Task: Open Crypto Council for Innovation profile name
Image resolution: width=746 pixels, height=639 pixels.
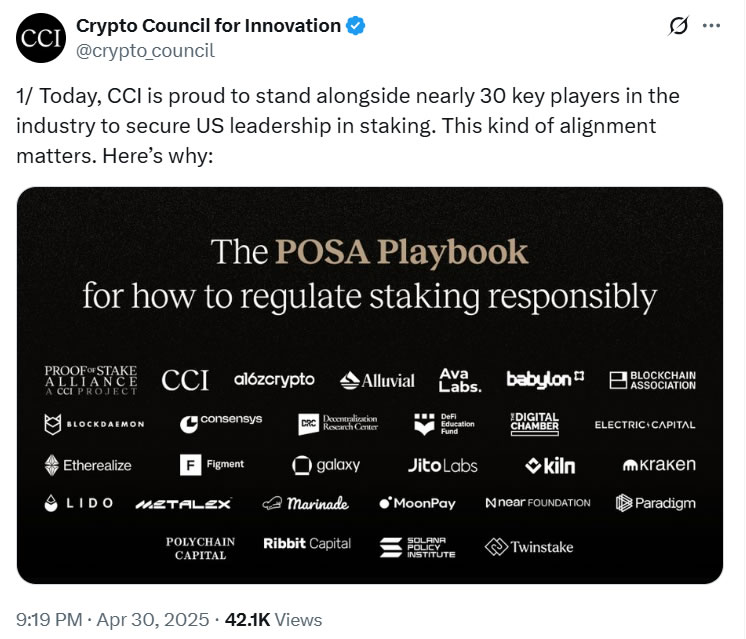Action: pos(208,27)
